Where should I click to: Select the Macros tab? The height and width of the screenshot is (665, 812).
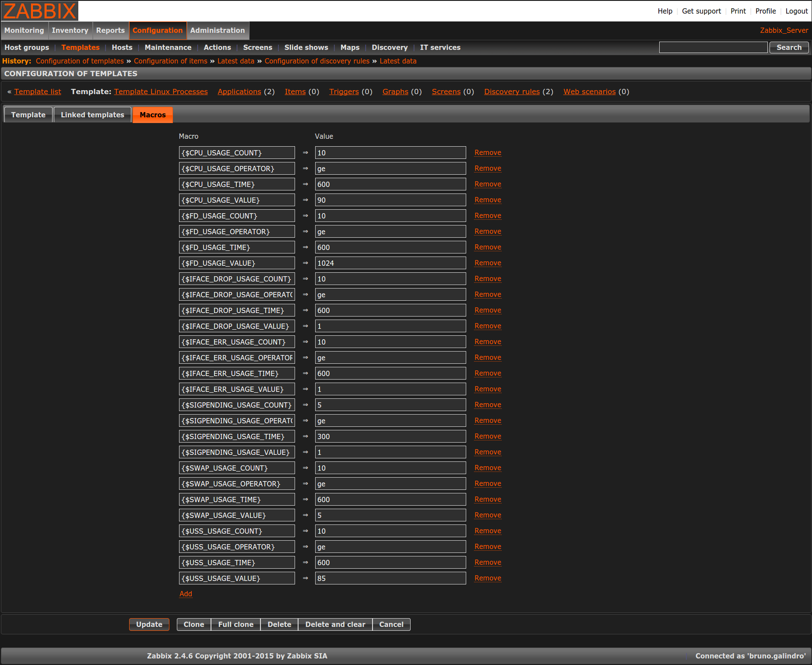[153, 115]
